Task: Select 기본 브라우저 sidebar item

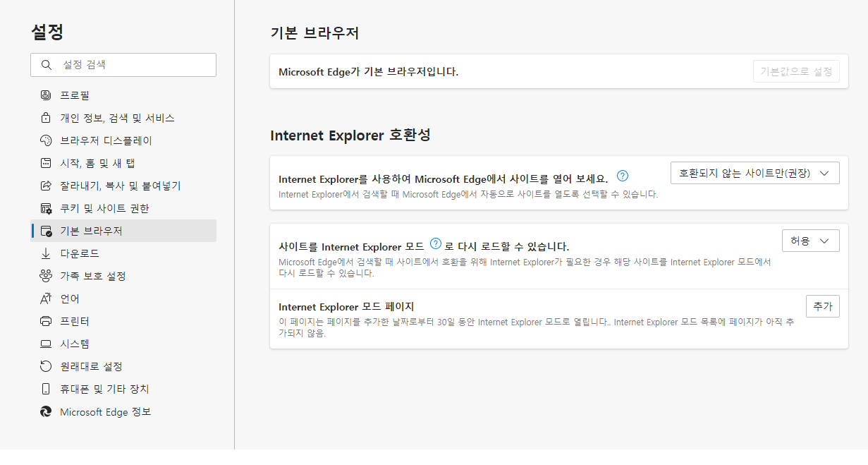Action: point(123,231)
